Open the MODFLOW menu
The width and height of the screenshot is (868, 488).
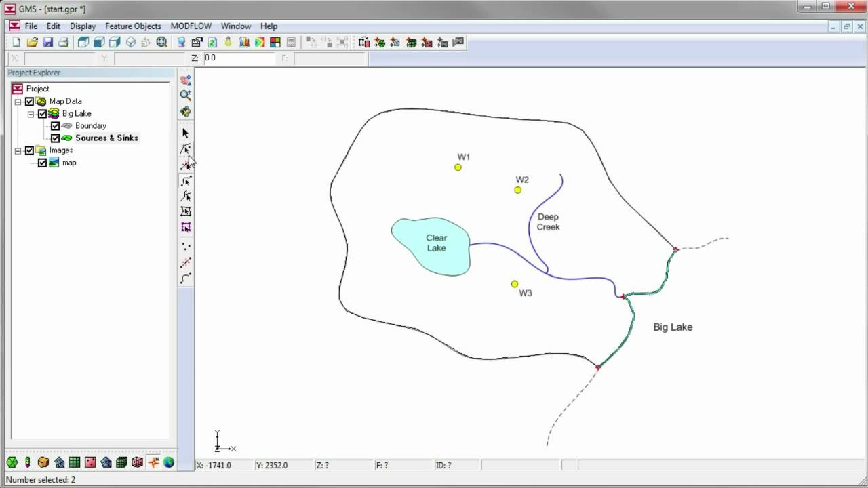(x=191, y=26)
